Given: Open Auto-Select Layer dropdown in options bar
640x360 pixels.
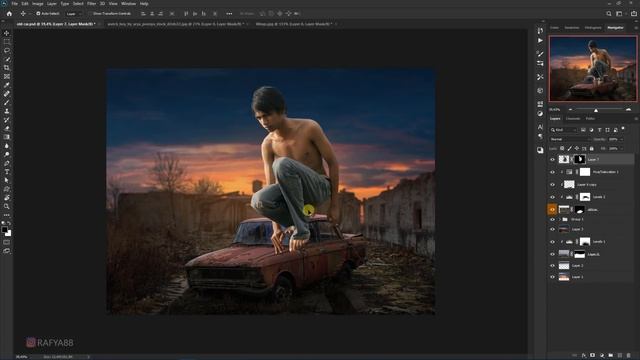Looking at the screenshot, I should click(73, 13).
